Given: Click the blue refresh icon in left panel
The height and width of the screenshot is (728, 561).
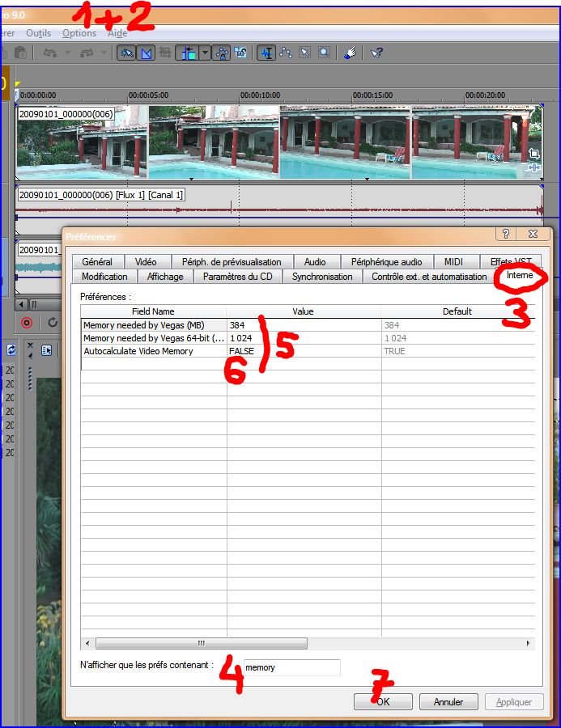Looking at the screenshot, I should (11, 349).
